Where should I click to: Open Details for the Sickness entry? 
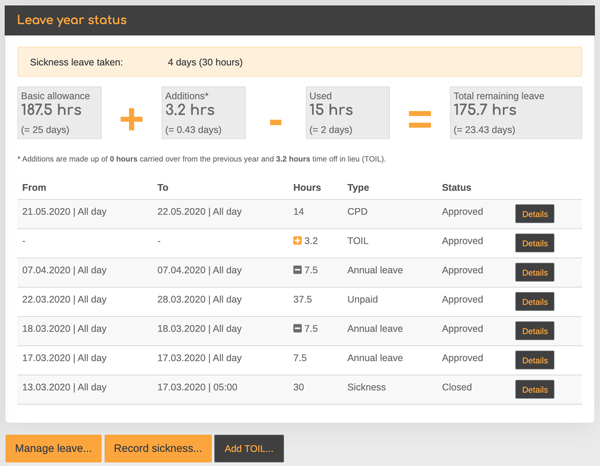[534, 390]
